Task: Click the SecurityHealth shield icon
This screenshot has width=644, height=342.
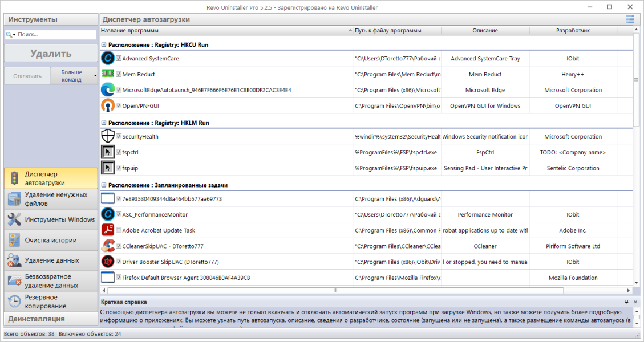Action: [108, 136]
